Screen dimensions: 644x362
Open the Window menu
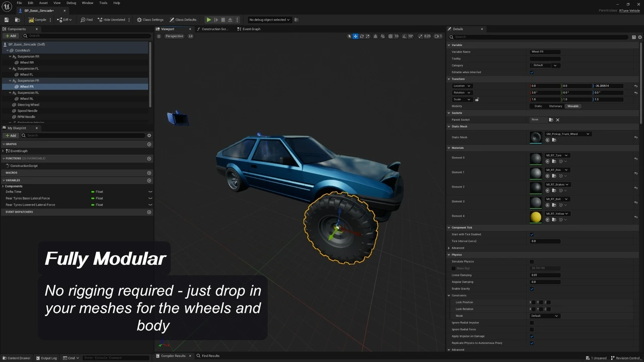pyautogui.click(x=87, y=3)
